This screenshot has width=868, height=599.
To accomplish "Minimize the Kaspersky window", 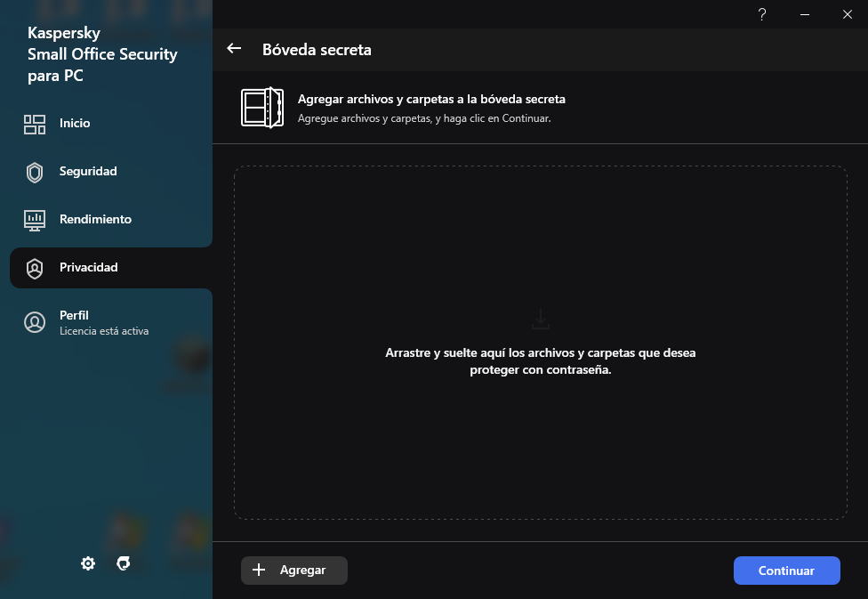I will 805,14.
